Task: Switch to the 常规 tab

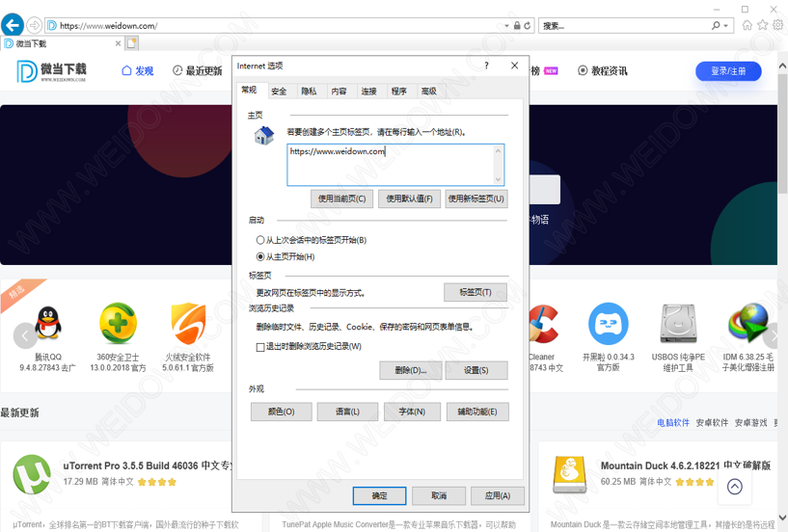Action: (x=249, y=90)
